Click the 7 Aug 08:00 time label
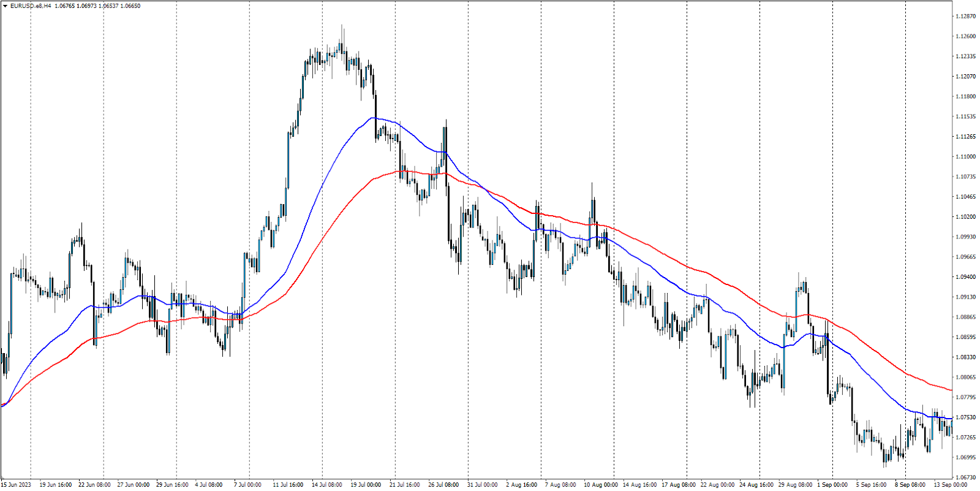The height and width of the screenshot is (491, 980). (x=560, y=485)
